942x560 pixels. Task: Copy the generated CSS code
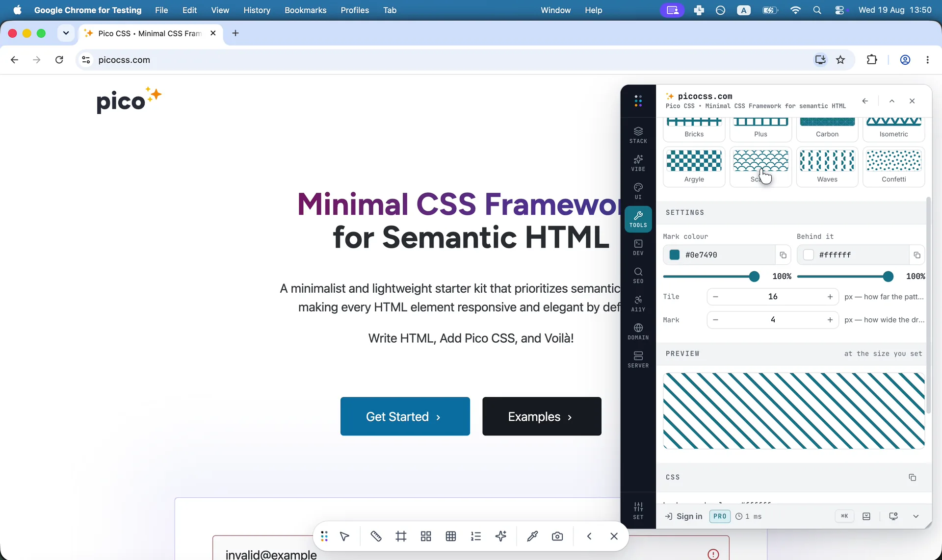[x=912, y=477]
